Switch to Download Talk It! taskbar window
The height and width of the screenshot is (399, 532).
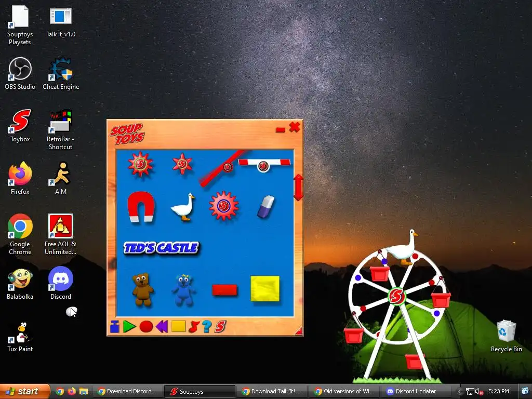tap(272, 391)
